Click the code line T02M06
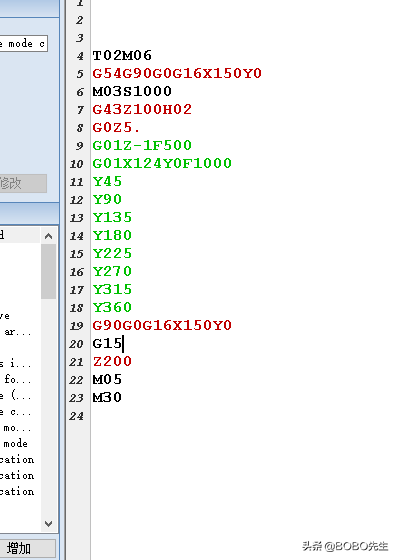 coord(122,55)
